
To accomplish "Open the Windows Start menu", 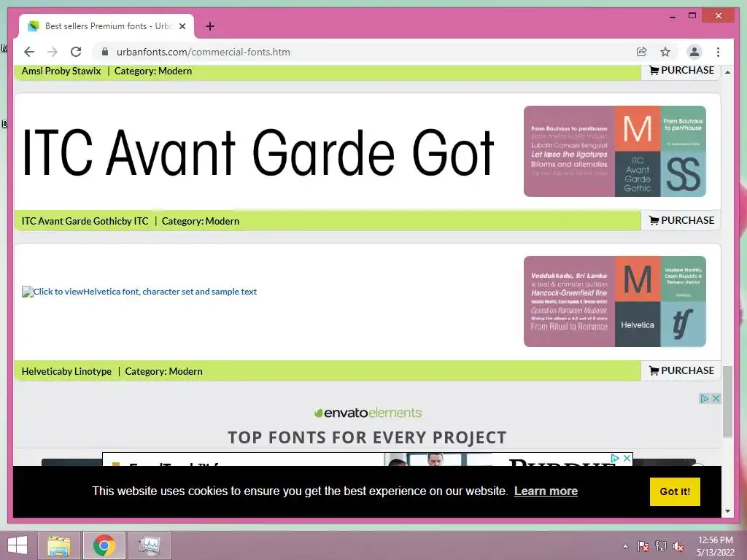I will (x=18, y=545).
